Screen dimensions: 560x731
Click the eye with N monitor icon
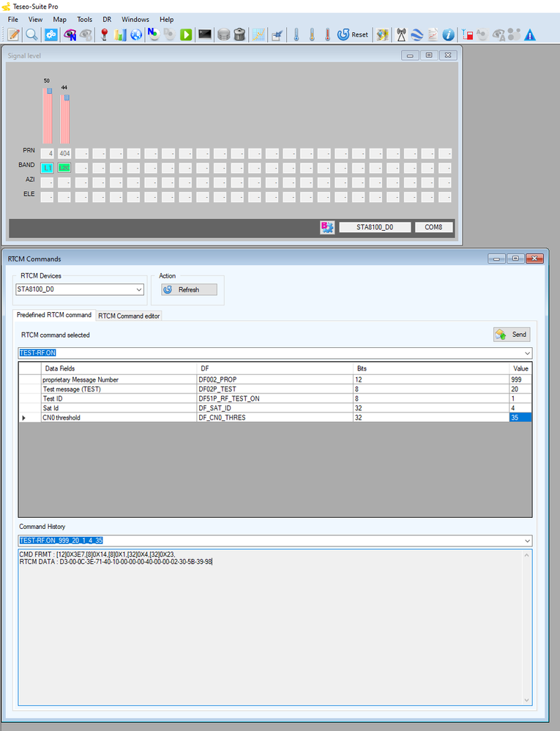[x=70, y=34]
